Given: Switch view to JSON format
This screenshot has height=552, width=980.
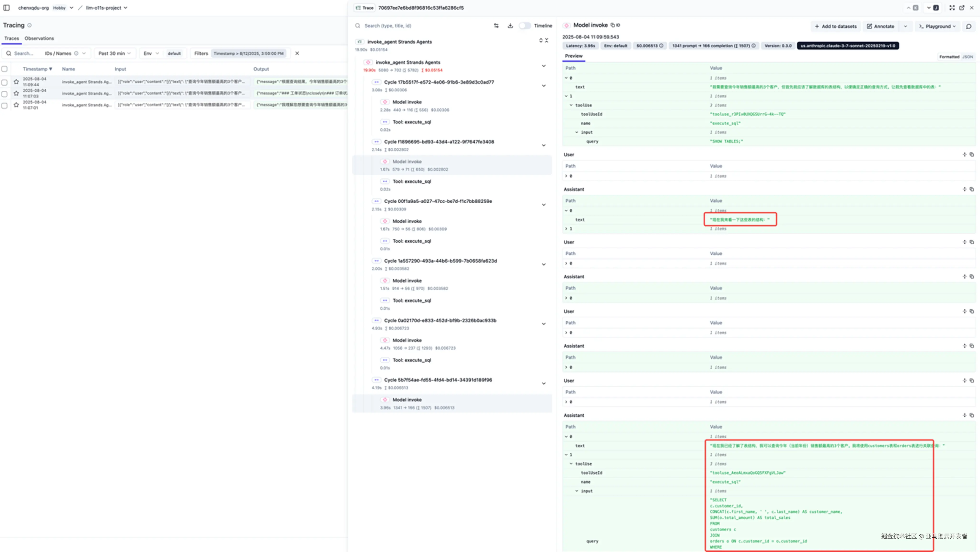Looking at the screenshot, I should click(968, 57).
